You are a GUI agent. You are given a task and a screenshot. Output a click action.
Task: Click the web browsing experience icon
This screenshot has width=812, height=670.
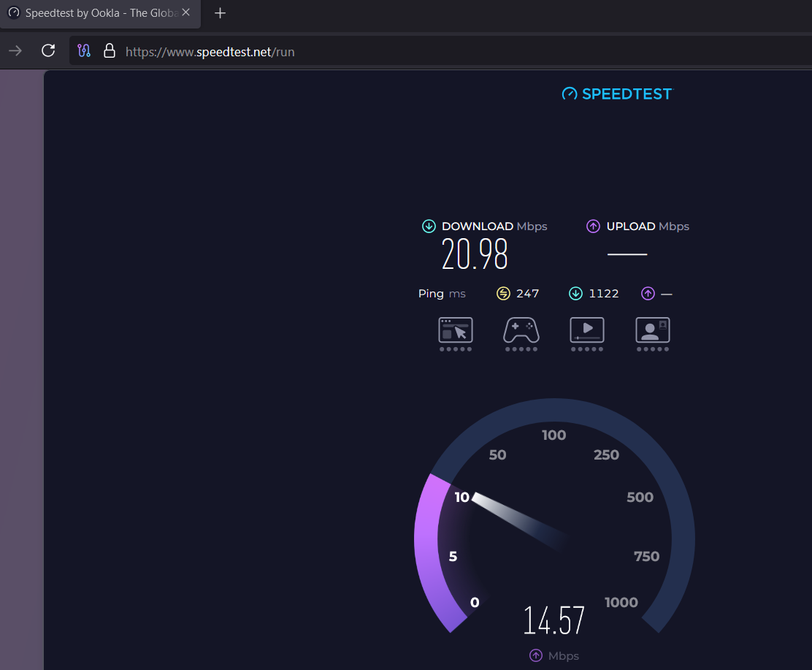click(x=456, y=334)
